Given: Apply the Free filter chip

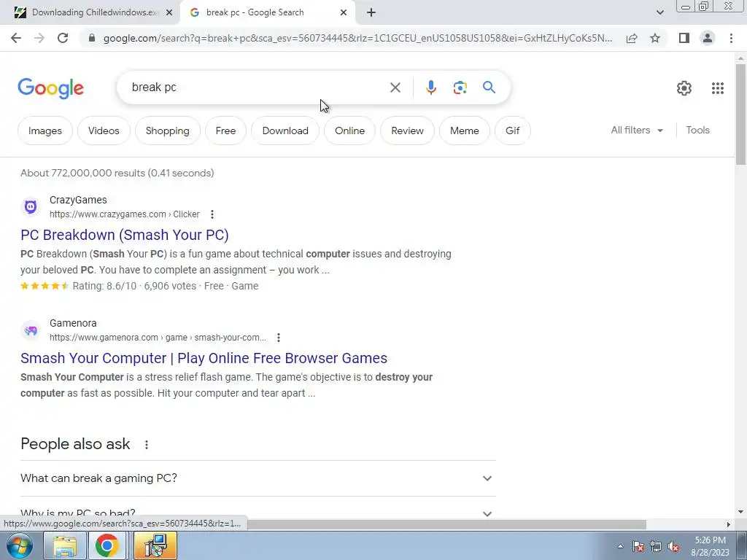Looking at the screenshot, I should (225, 131).
